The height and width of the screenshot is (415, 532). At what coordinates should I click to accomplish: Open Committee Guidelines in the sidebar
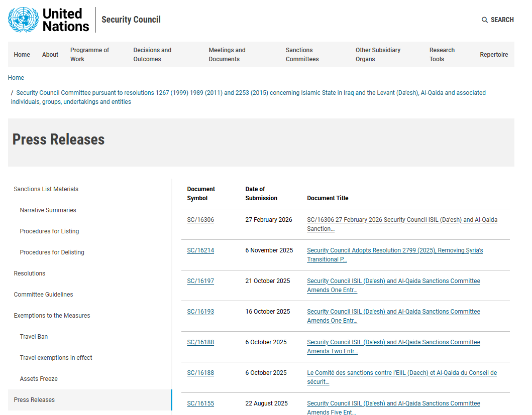point(43,295)
